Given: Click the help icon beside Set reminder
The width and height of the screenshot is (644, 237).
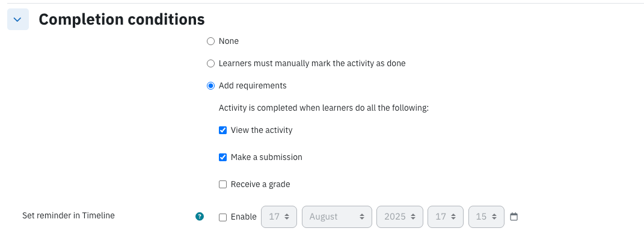Looking at the screenshot, I should point(199,217).
